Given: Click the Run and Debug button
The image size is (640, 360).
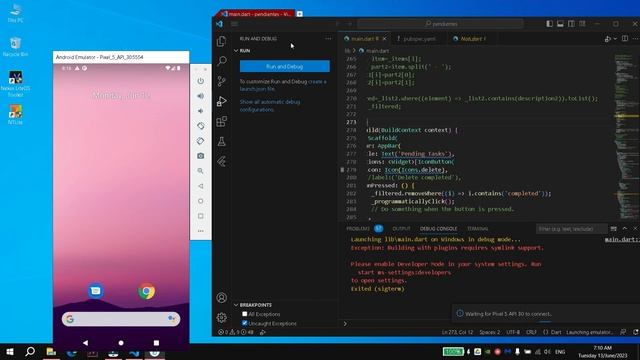Looking at the screenshot, I should (x=284, y=66).
